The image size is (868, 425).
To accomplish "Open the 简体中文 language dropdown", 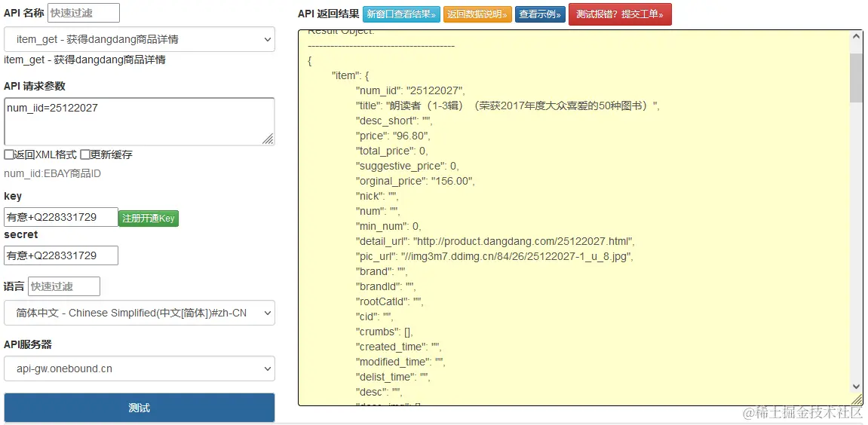I will point(140,313).
